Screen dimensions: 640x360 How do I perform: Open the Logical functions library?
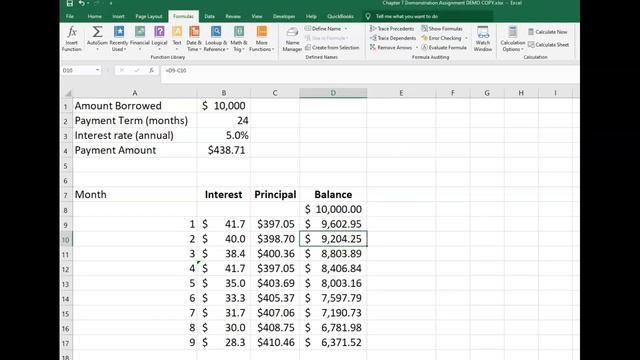click(x=159, y=39)
